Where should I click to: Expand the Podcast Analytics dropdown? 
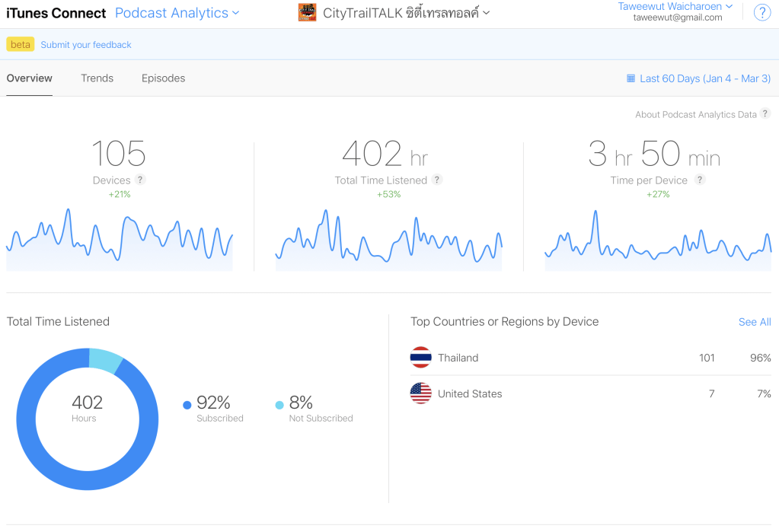pyautogui.click(x=177, y=13)
